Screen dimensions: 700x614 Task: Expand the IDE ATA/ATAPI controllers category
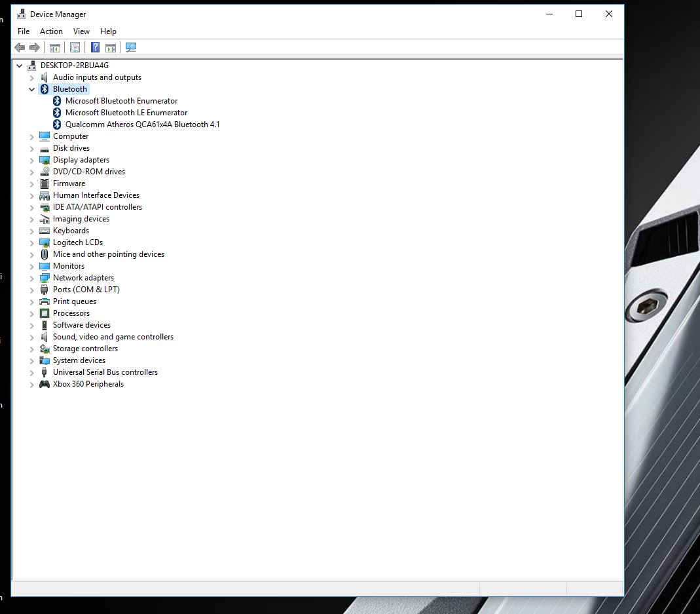pyautogui.click(x=31, y=207)
